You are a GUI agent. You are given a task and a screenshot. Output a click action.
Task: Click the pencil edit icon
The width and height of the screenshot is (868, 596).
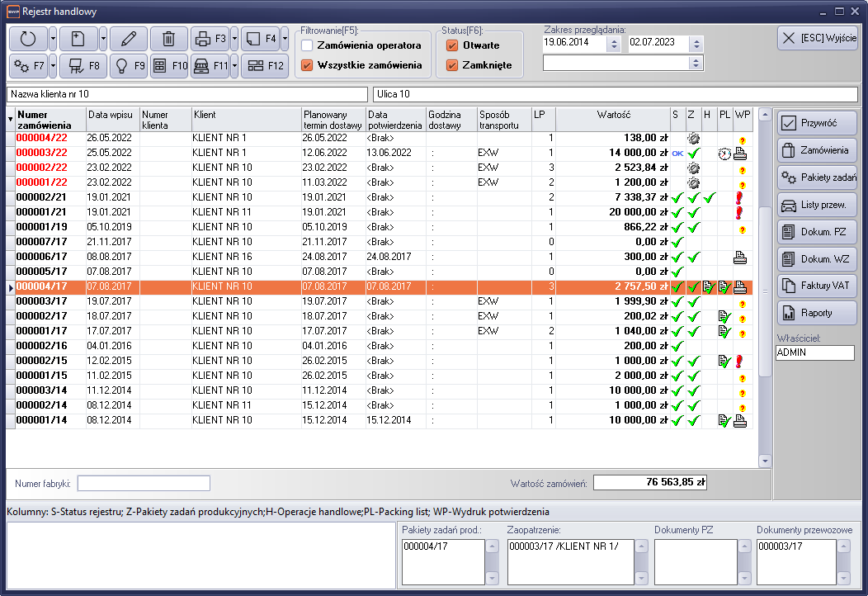click(x=128, y=38)
